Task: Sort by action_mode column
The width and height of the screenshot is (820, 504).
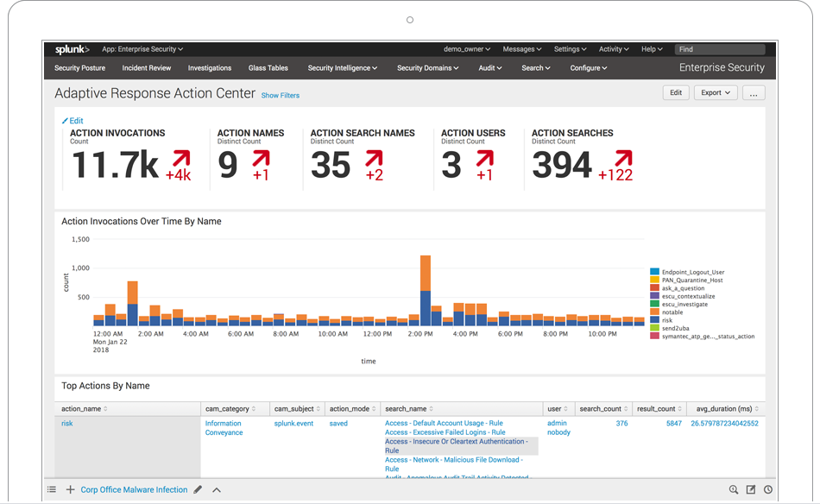Action: click(x=352, y=409)
